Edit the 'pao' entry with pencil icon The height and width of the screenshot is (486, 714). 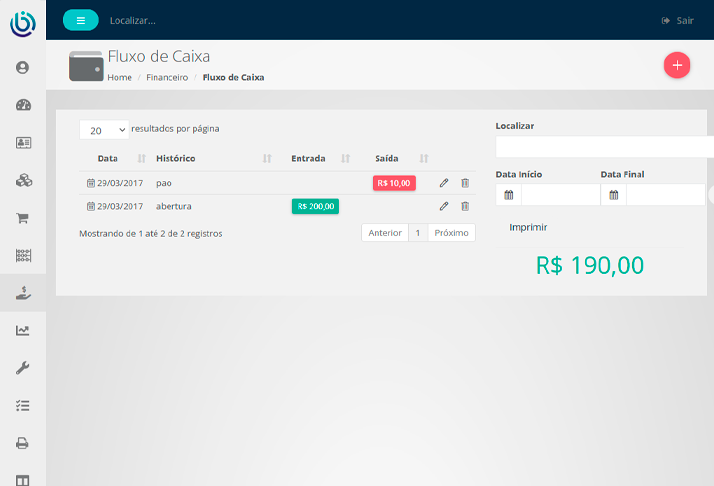pos(444,183)
